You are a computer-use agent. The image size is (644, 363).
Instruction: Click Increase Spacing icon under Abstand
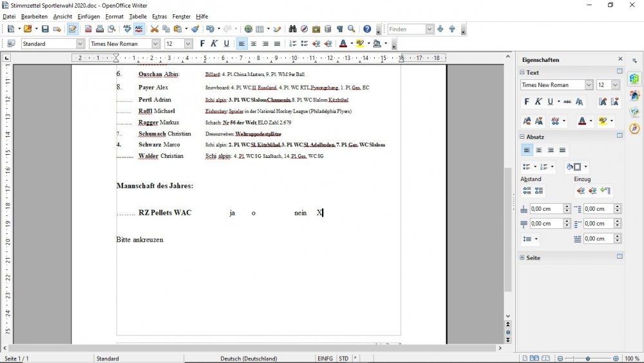(527, 191)
